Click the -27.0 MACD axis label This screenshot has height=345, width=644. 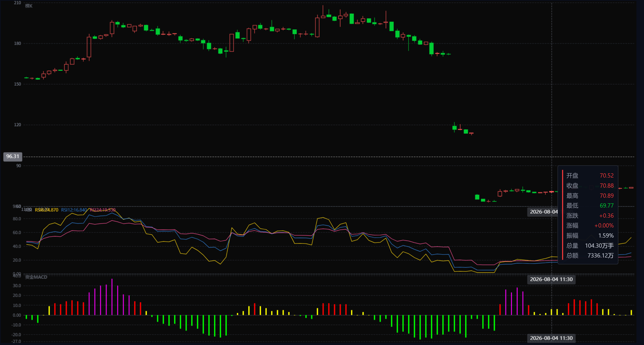(16, 341)
